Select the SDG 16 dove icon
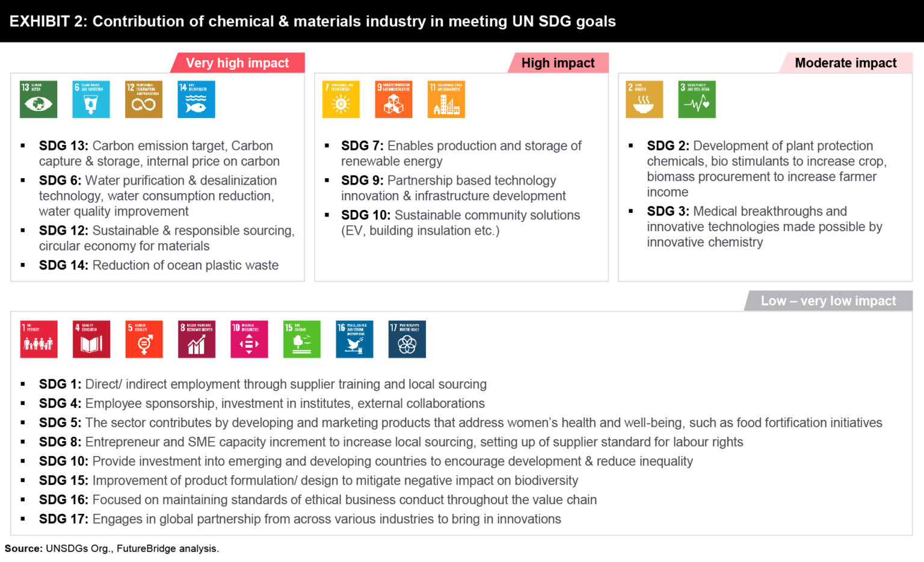This screenshot has width=924, height=562. pyautogui.click(x=354, y=339)
